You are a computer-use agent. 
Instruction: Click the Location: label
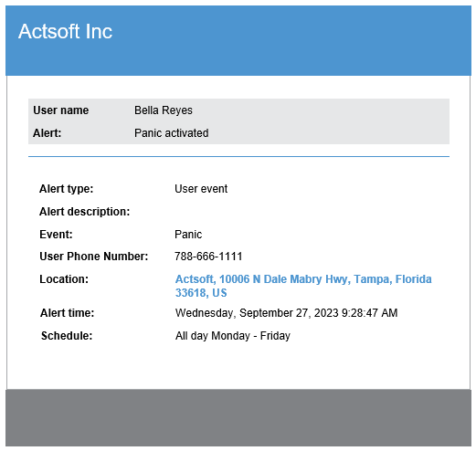[x=64, y=279]
